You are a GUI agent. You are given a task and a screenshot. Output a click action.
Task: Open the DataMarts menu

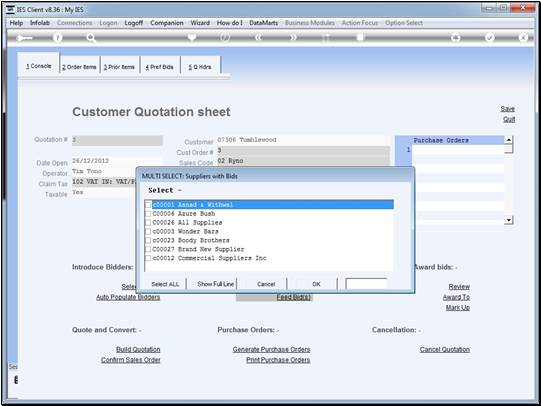point(264,23)
